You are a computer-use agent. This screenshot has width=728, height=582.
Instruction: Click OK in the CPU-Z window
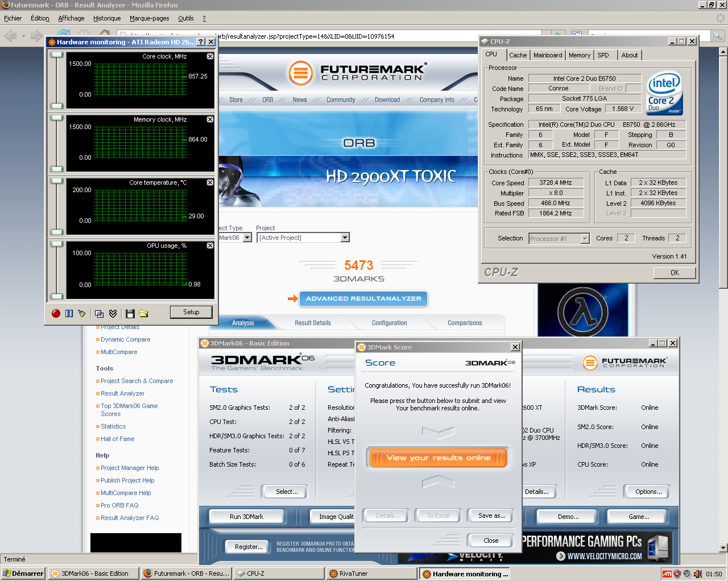[x=675, y=273]
